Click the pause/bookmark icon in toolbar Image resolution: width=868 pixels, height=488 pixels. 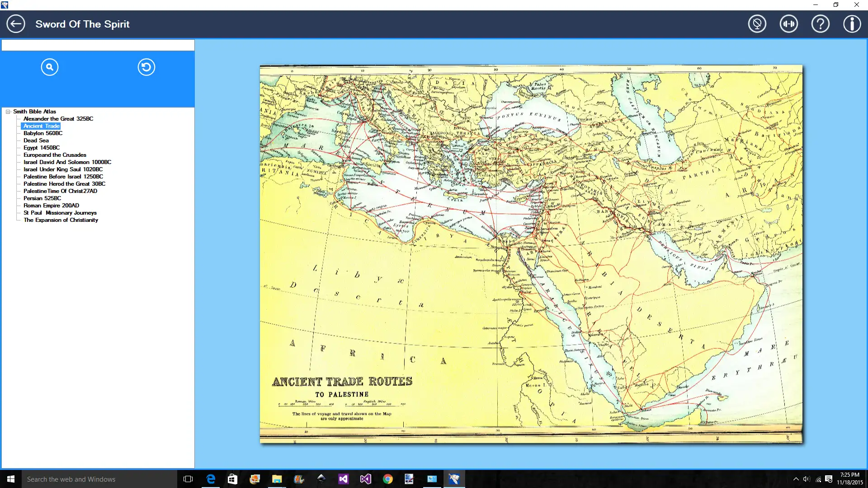[789, 24]
